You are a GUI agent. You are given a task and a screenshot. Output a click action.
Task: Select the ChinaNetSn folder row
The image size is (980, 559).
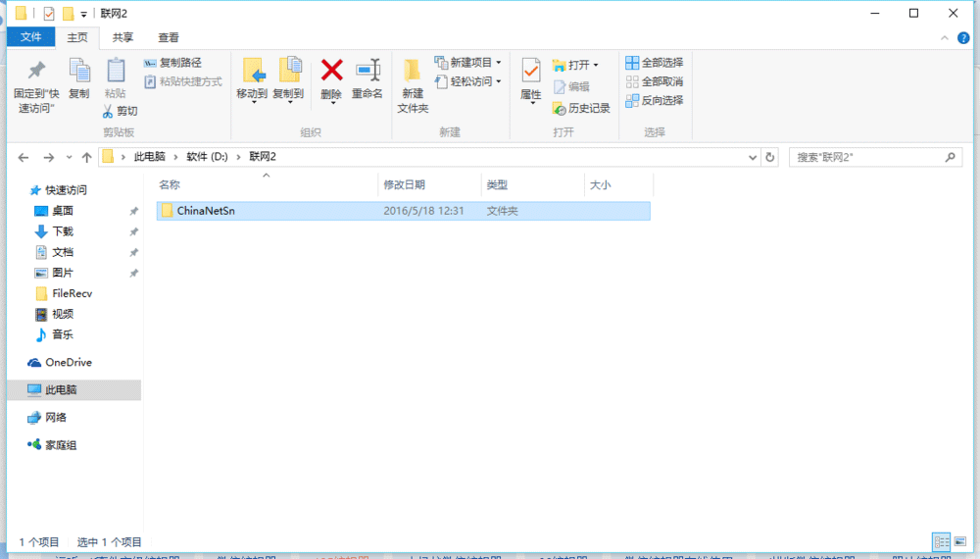(x=403, y=211)
